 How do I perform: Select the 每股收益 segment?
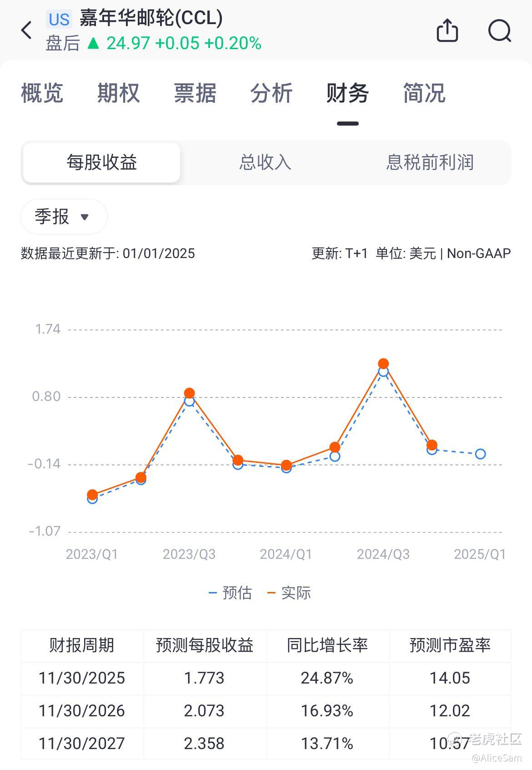102,162
